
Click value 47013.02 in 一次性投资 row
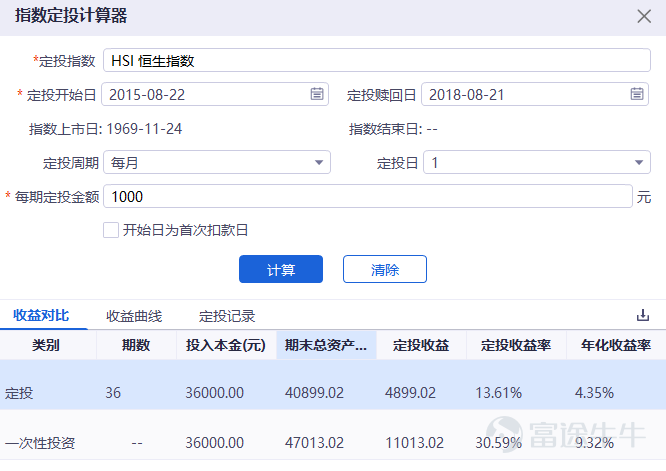click(x=314, y=443)
